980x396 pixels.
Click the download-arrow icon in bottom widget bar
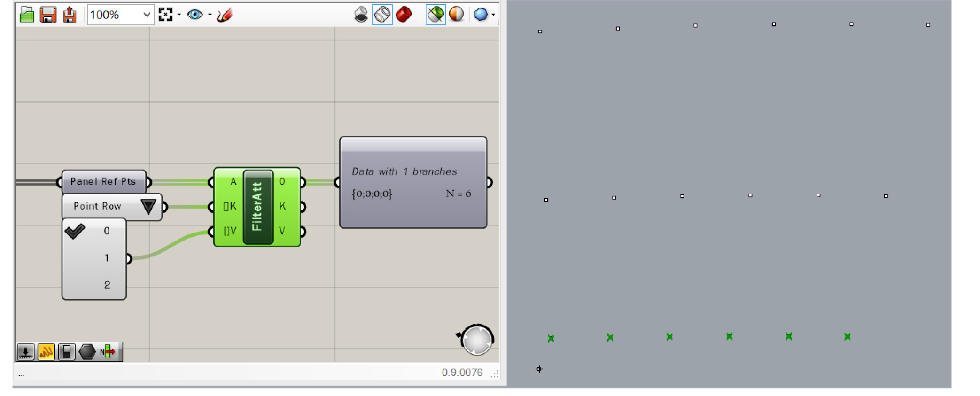point(26,351)
